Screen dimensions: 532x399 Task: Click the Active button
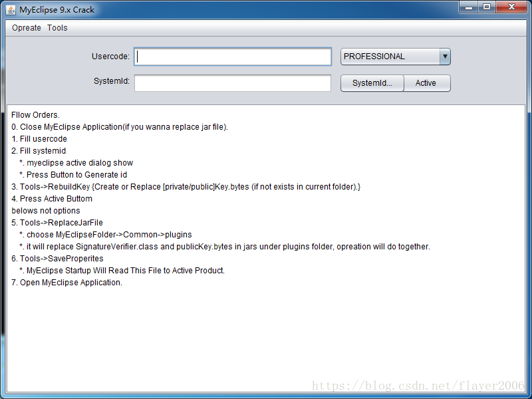(x=427, y=83)
